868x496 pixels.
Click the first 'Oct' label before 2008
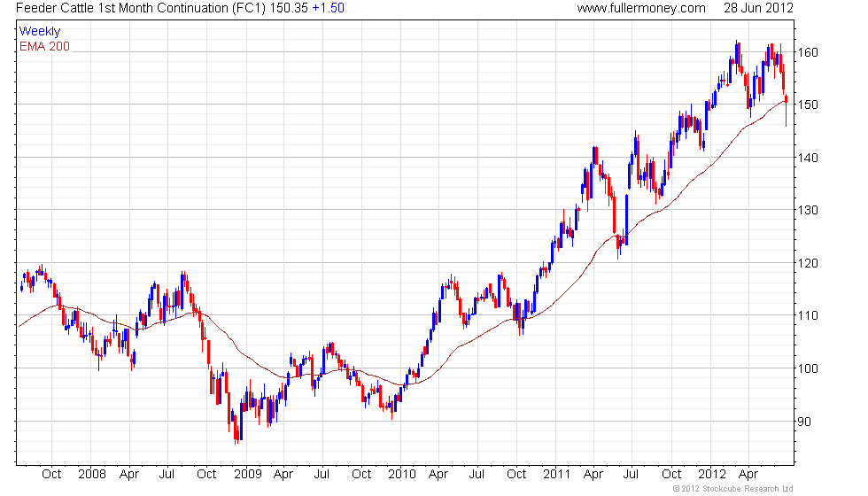(51, 475)
